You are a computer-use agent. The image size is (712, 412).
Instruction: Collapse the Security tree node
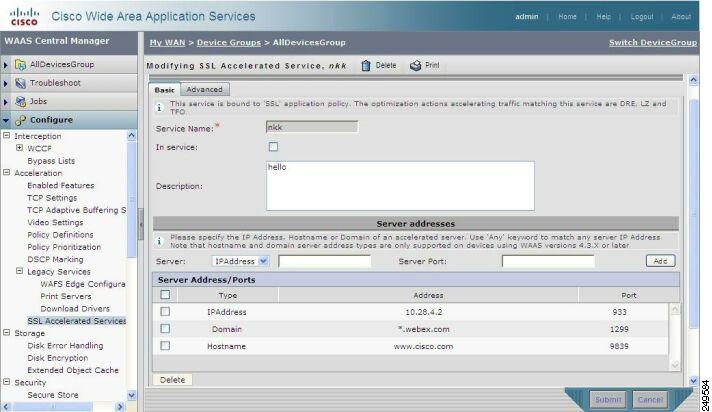[6, 382]
